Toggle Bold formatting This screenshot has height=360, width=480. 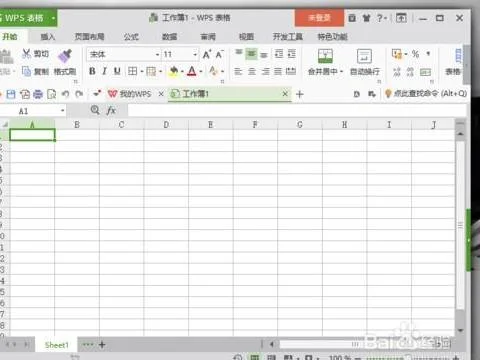coord(92,71)
